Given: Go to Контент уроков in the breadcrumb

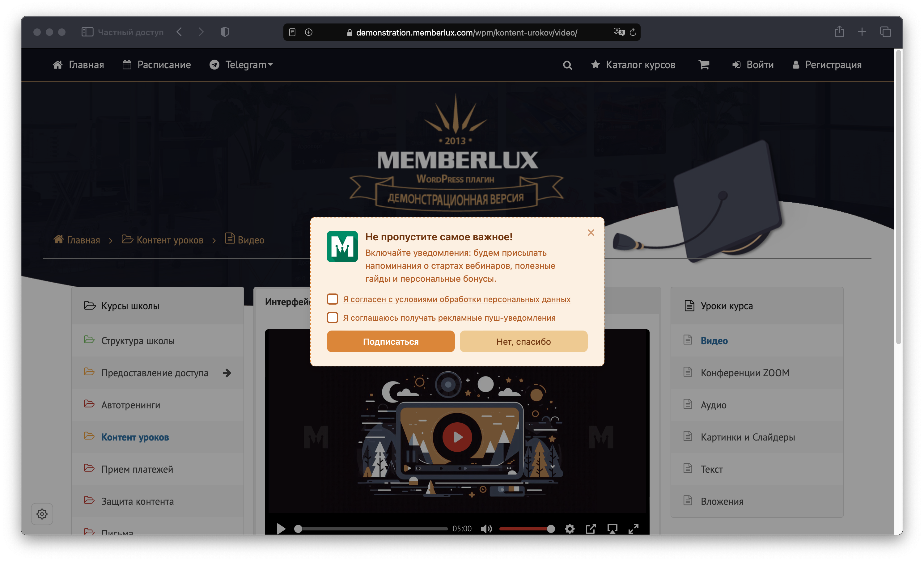Looking at the screenshot, I should pos(170,240).
